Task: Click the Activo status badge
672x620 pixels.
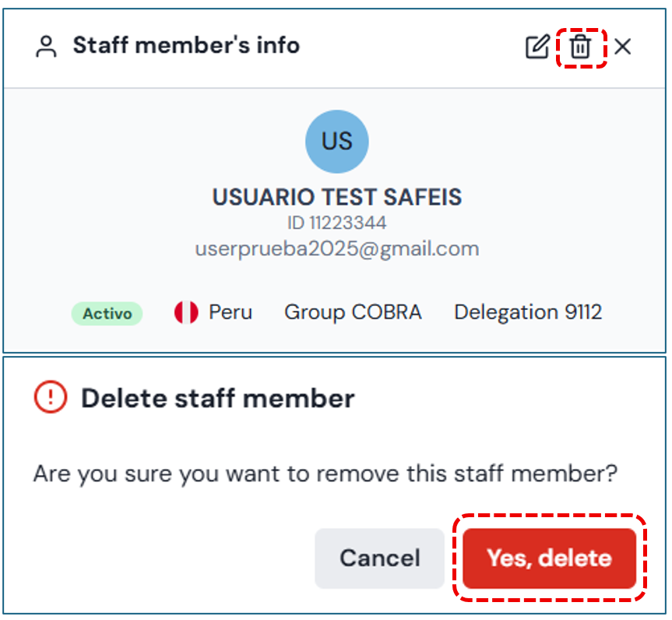Action: (x=107, y=314)
